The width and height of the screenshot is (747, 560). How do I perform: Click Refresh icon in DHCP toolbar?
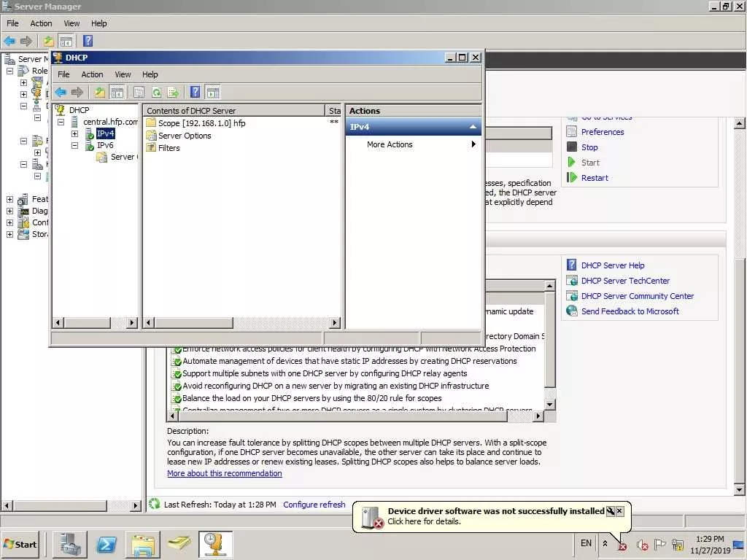[156, 92]
